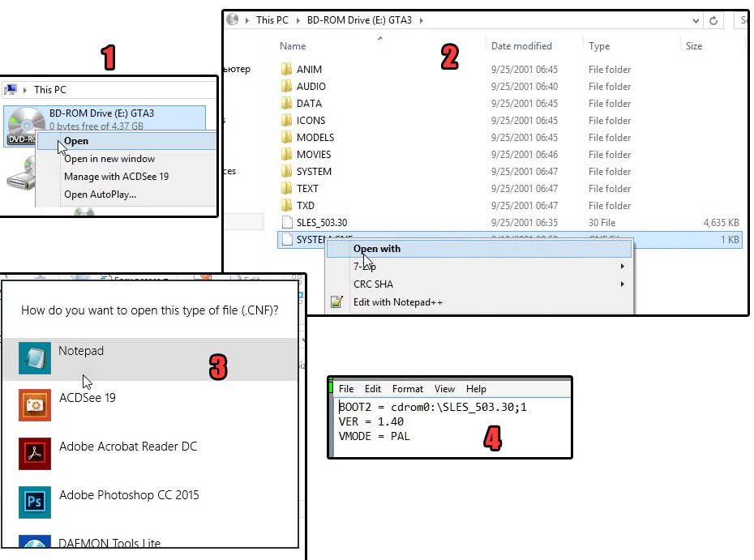Sort by the Date modified column header

click(521, 46)
